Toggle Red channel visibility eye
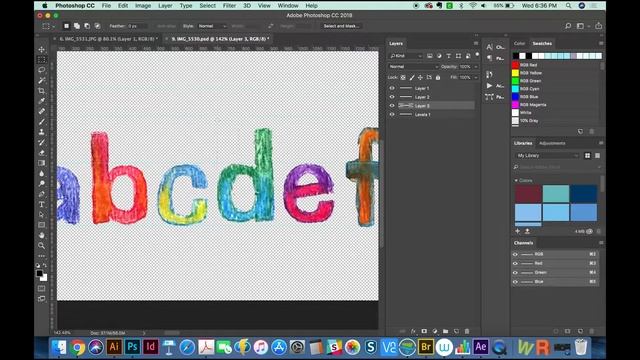Image resolution: width=640 pixels, height=360 pixels. [515, 263]
